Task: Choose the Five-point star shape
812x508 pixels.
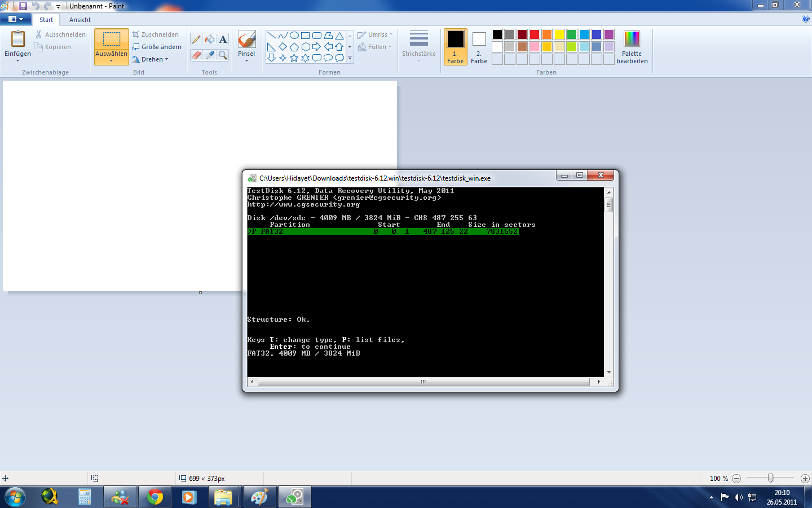Action: (294, 58)
